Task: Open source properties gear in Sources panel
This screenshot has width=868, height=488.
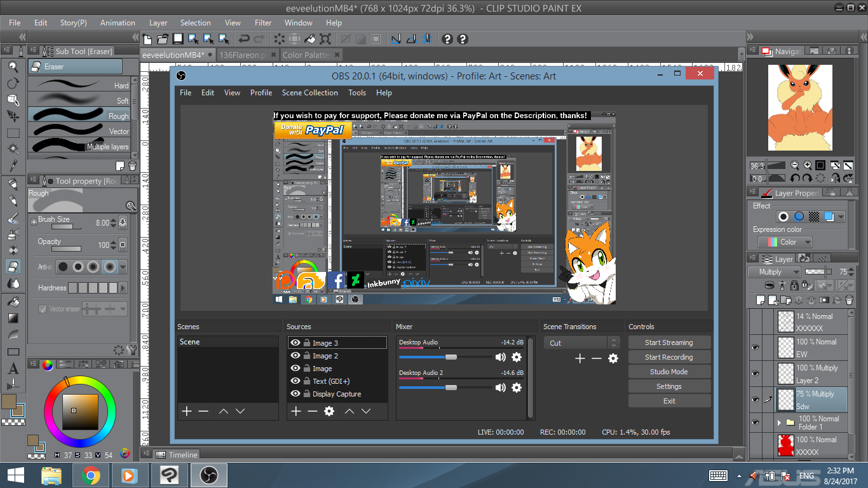Action: tap(329, 411)
